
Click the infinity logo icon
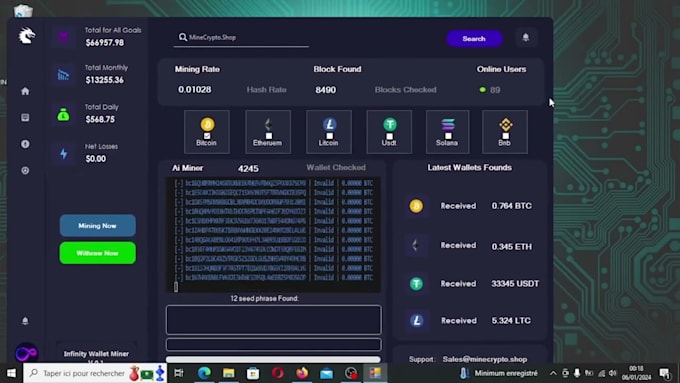point(26,354)
